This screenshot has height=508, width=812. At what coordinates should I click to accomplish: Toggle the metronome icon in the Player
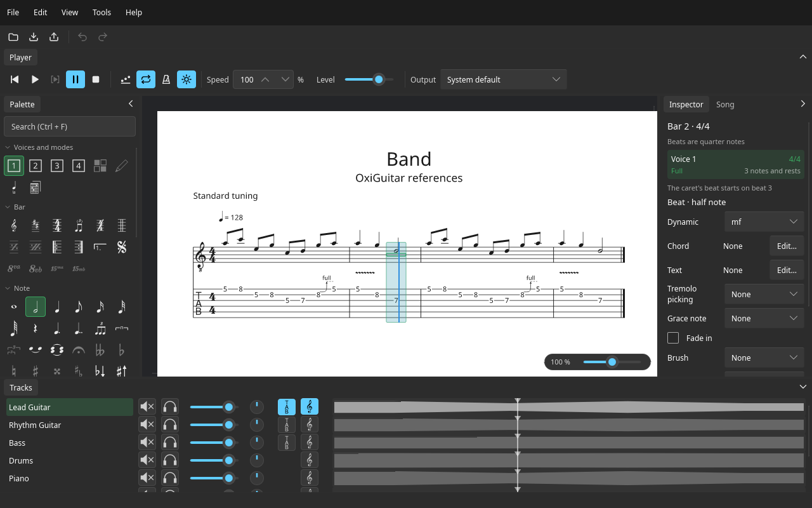pyautogui.click(x=166, y=79)
